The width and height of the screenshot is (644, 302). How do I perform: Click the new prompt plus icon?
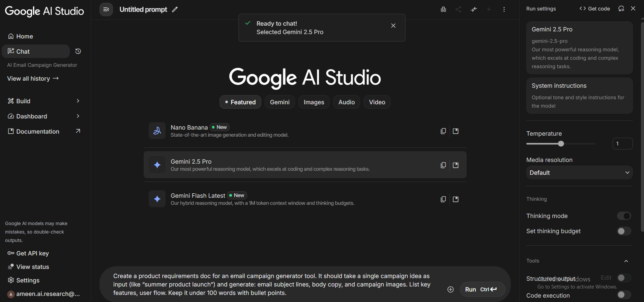click(489, 9)
